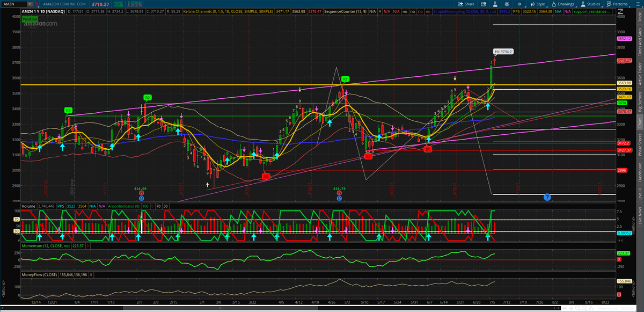Screen dimensions: 644x312
Task: Click the red S3 label near late March
Action: click(x=265, y=176)
